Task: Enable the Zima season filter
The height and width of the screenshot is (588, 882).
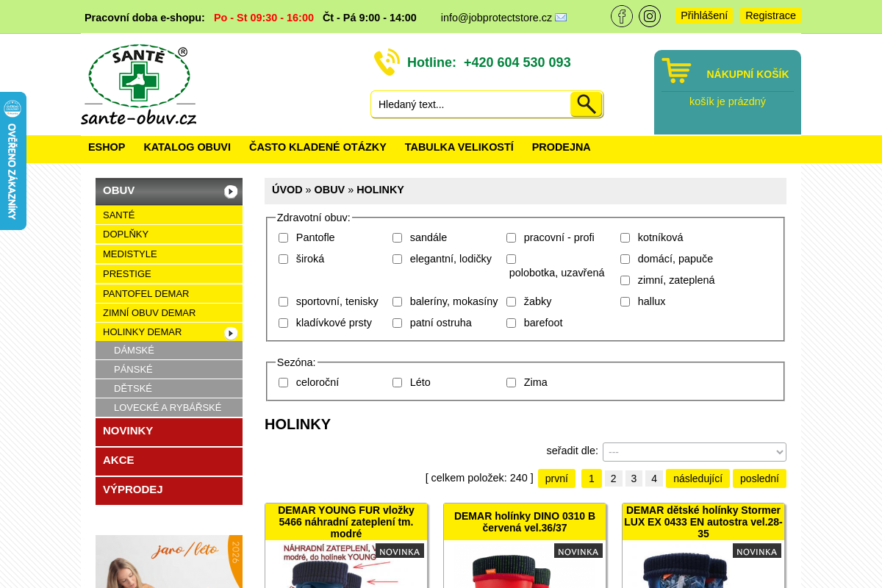Action: click(x=511, y=382)
